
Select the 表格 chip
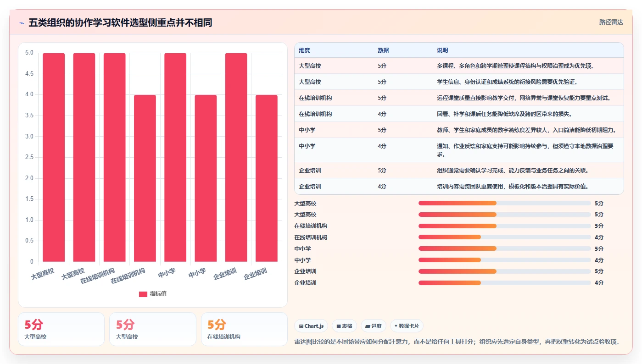pyautogui.click(x=344, y=326)
